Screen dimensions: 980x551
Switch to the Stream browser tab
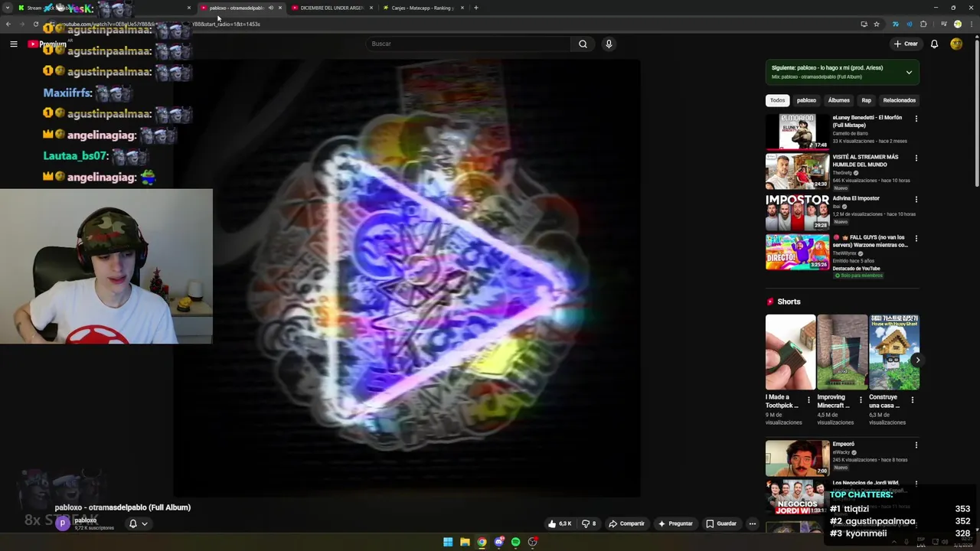[103, 8]
